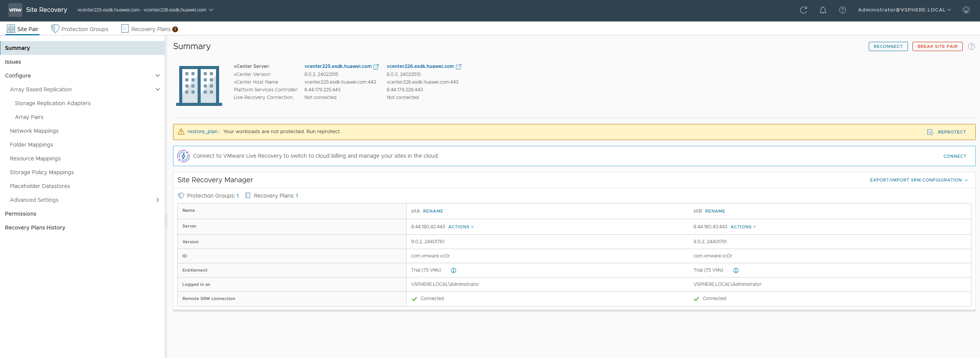This screenshot has width=980, height=358.
Task: Click the Recovery Plans badge showing 1
Action: click(175, 29)
